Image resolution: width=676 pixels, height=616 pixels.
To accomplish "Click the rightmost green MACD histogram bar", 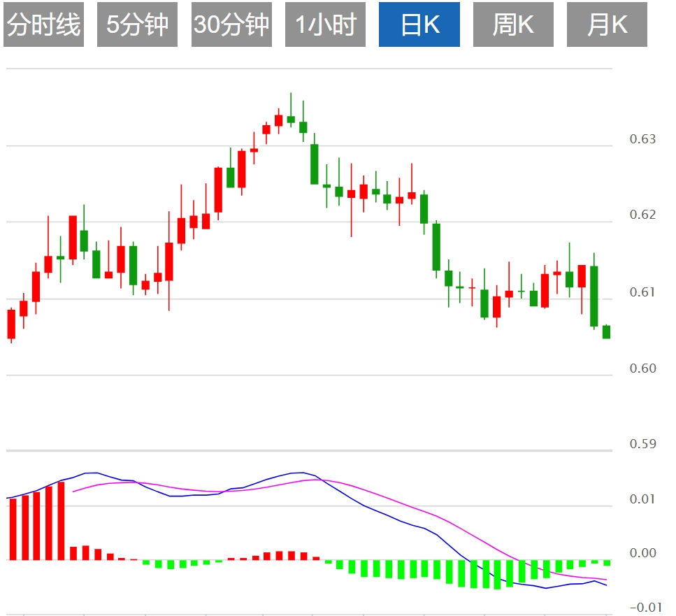I will [607, 562].
